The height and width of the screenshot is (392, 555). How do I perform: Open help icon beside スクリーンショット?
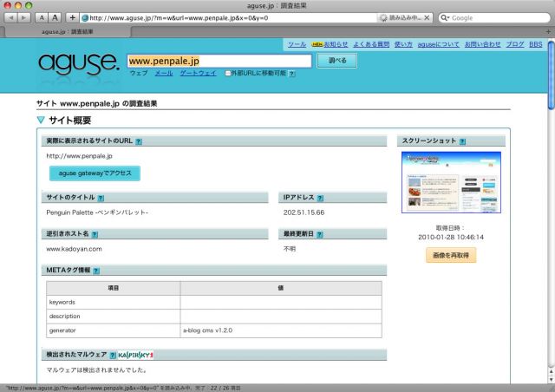tap(462, 141)
